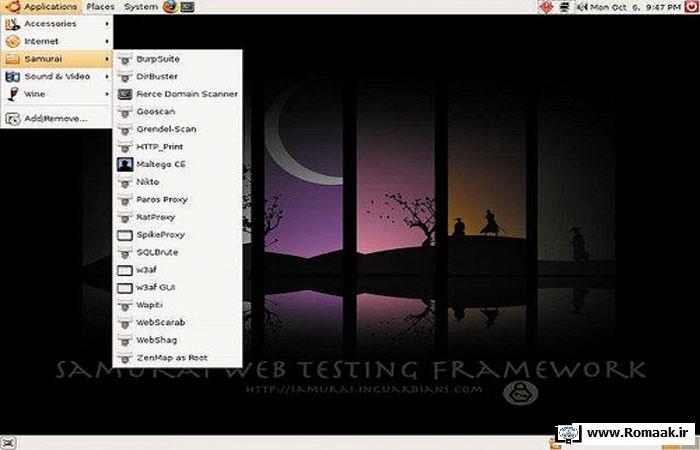700x450 pixels.
Task: Start Paros Proxy
Action: tap(178, 200)
